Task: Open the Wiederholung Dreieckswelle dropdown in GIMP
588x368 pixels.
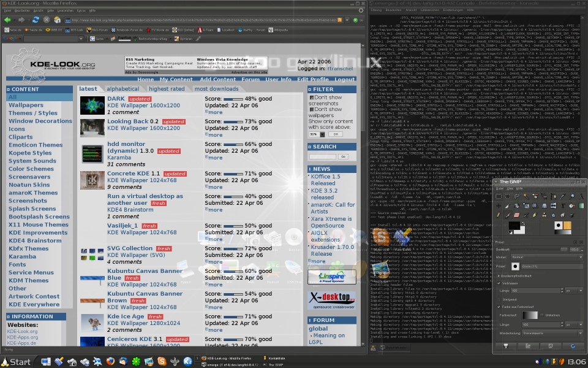Action: tap(552, 333)
